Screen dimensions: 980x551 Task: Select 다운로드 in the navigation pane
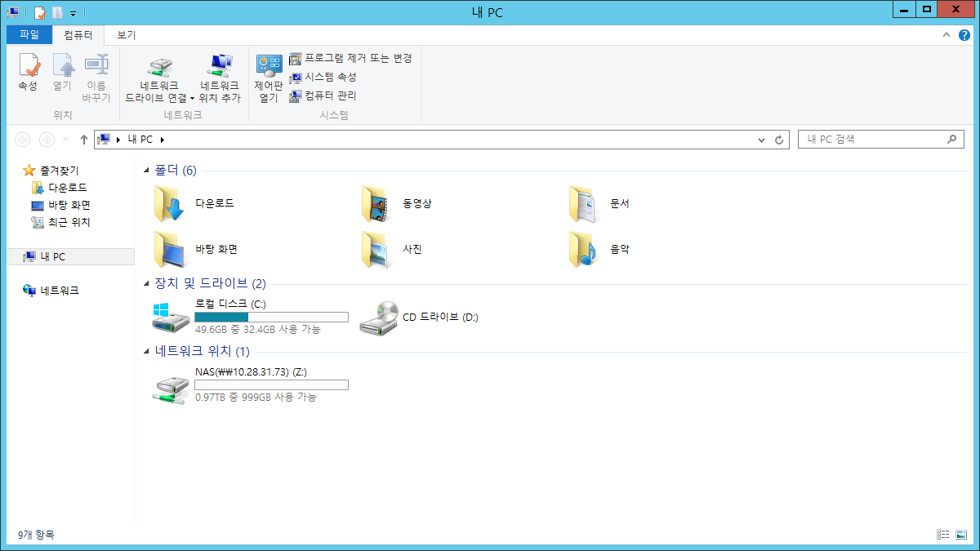[x=59, y=188]
